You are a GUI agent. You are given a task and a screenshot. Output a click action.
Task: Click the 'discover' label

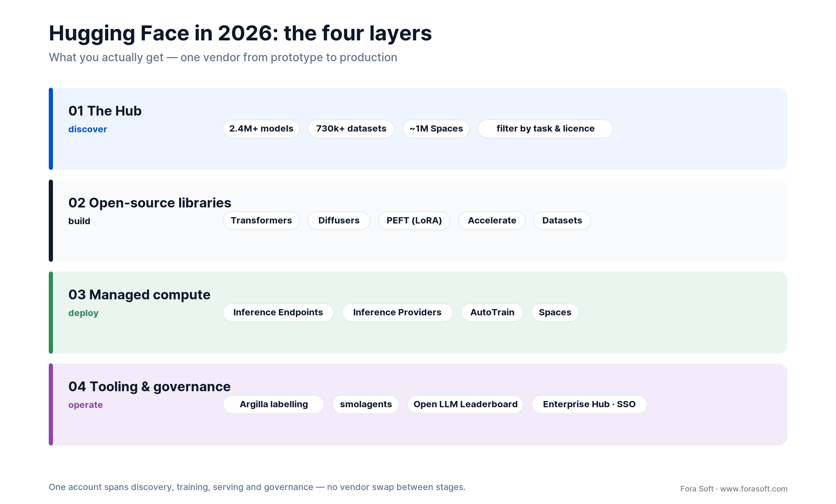(87, 129)
